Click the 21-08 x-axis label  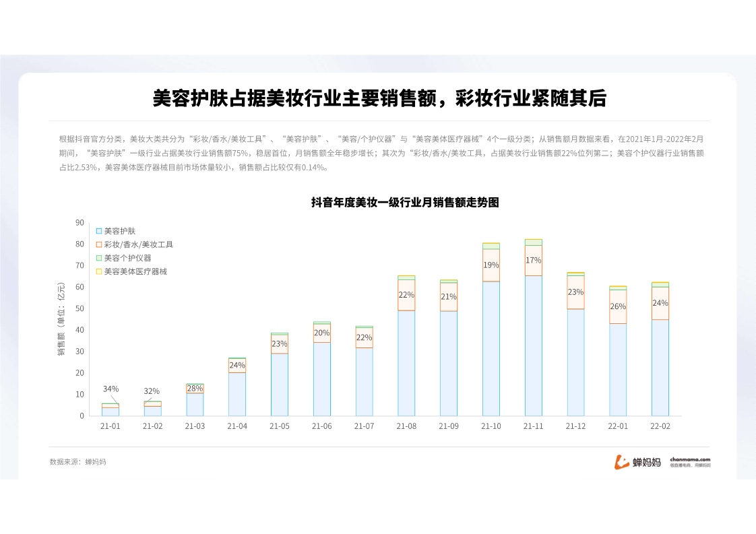406,426
